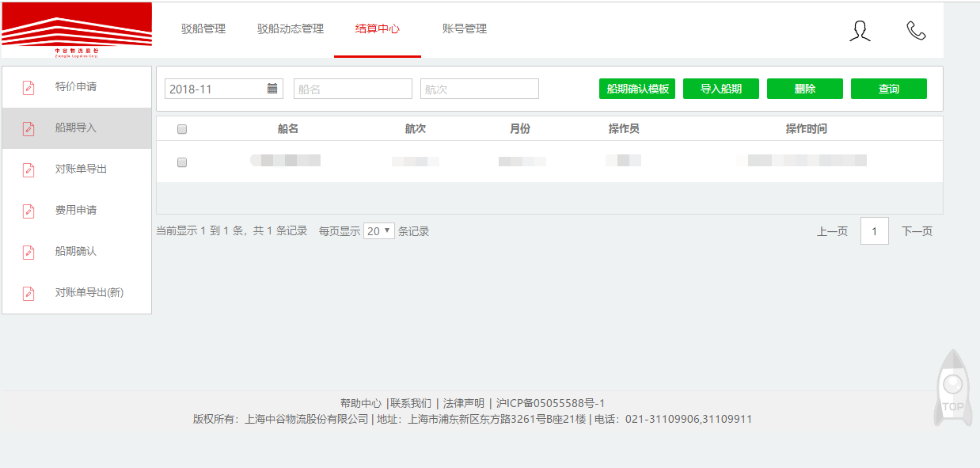Switch to 结算中心 tab
Image resolution: width=980 pixels, height=468 pixels.
(378, 29)
